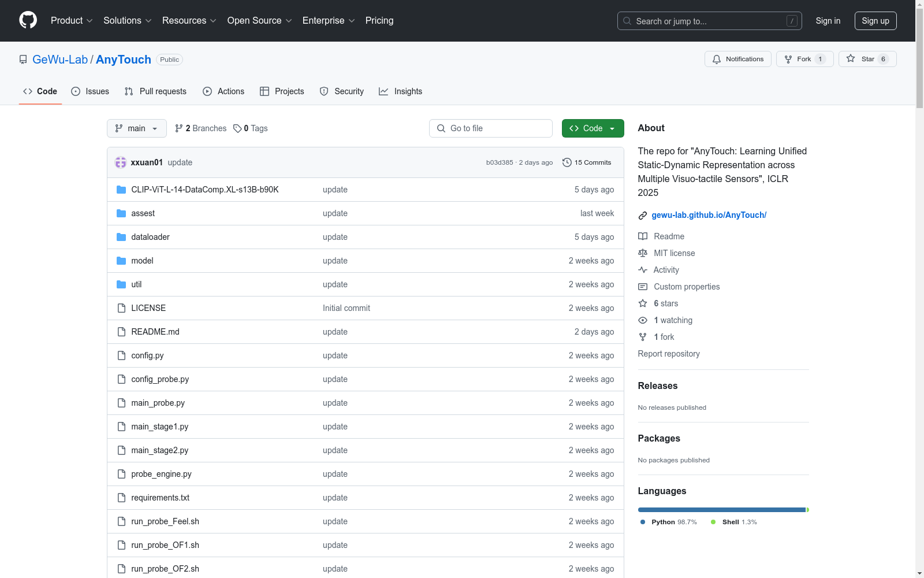Open the Solutions navigation dropdown

pos(127,21)
